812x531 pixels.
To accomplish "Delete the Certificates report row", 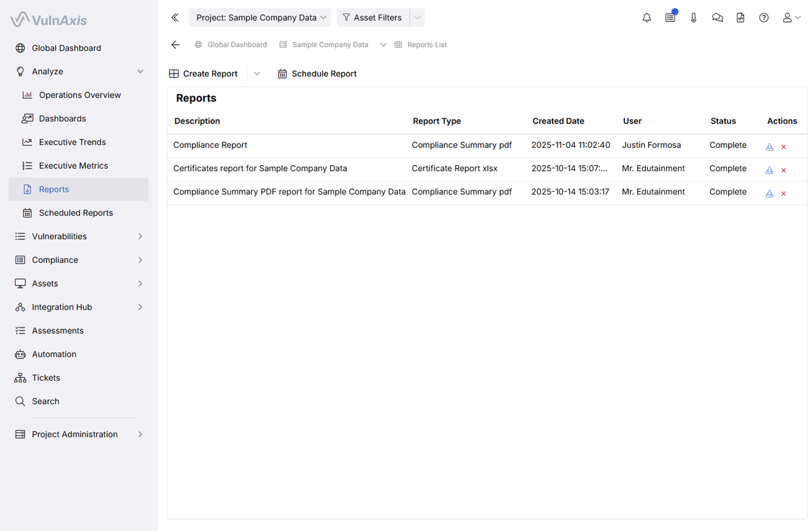I will click(x=784, y=170).
